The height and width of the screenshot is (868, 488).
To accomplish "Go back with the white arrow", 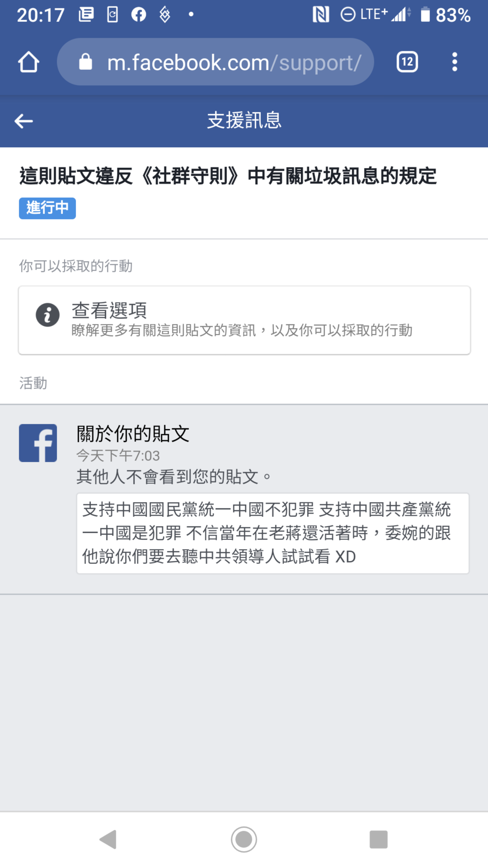I will [x=23, y=121].
